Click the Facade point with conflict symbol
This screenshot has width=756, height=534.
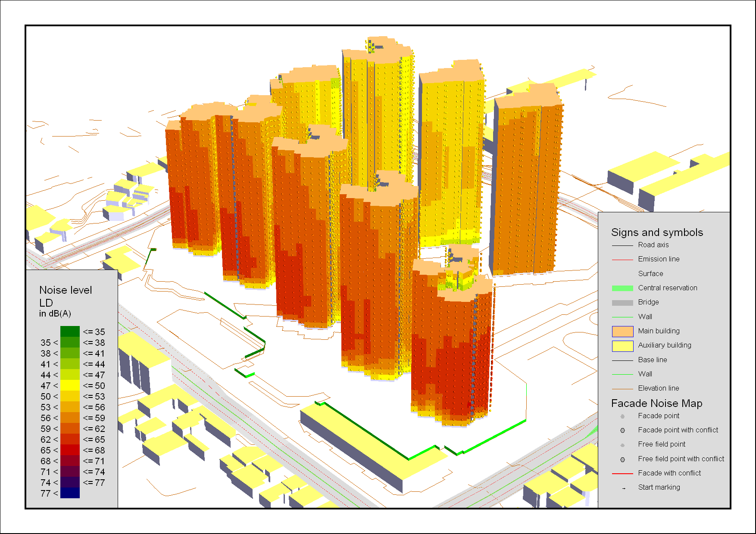[x=622, y=430]
